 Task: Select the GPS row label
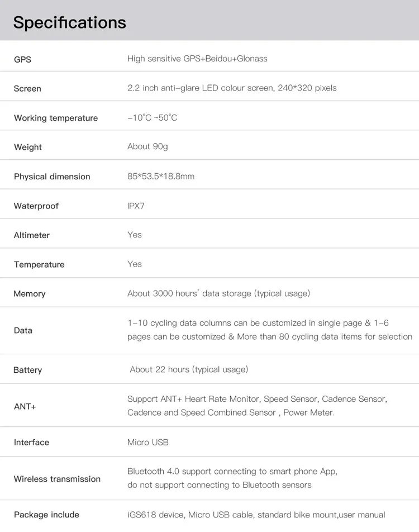22,59
